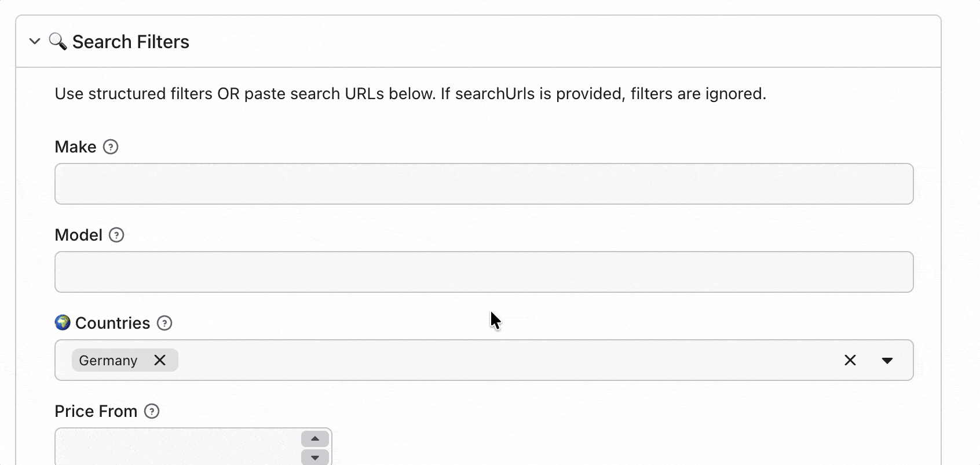Clear all selected countries
Viewport: 980px width, 465px height.
tap(850, 360)
